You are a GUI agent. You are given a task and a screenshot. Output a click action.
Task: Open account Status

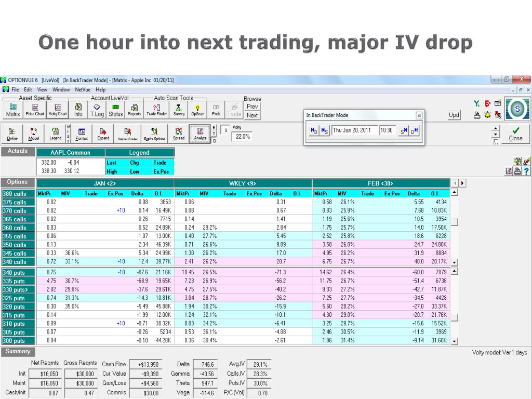[x=115, y=110]
